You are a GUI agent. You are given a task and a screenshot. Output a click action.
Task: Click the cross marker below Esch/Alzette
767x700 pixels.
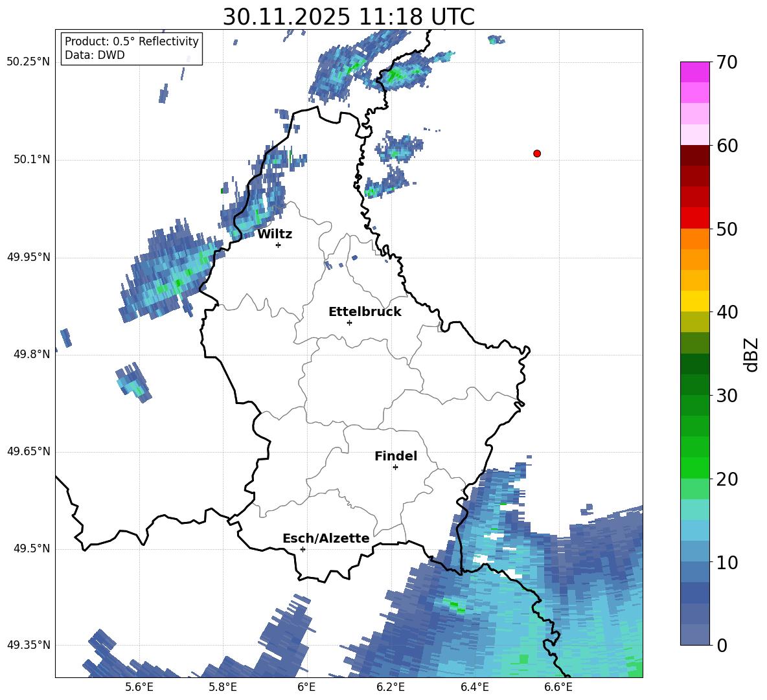(303, 549)
